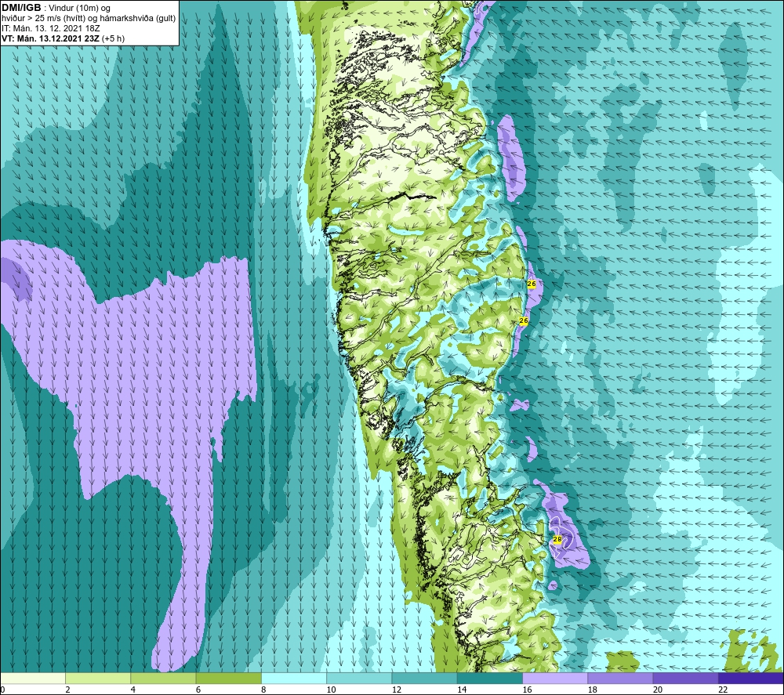Image resolution: width=784 pixels, height=695 pixels.
Task: Click the yellow 28 gust marker
Action: click(x=557, y=540)
